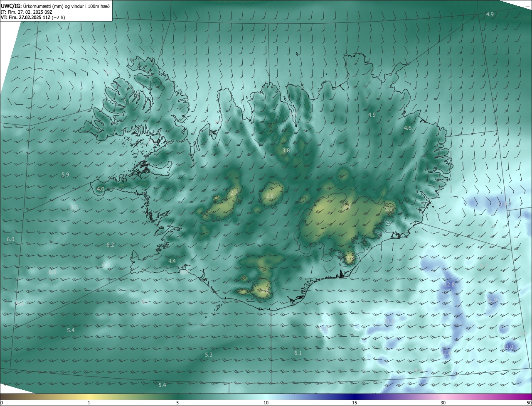This screenshot has height=406, width=532.
Task: Select the 5.3 value label on the map
Action: tap(209, 355)
